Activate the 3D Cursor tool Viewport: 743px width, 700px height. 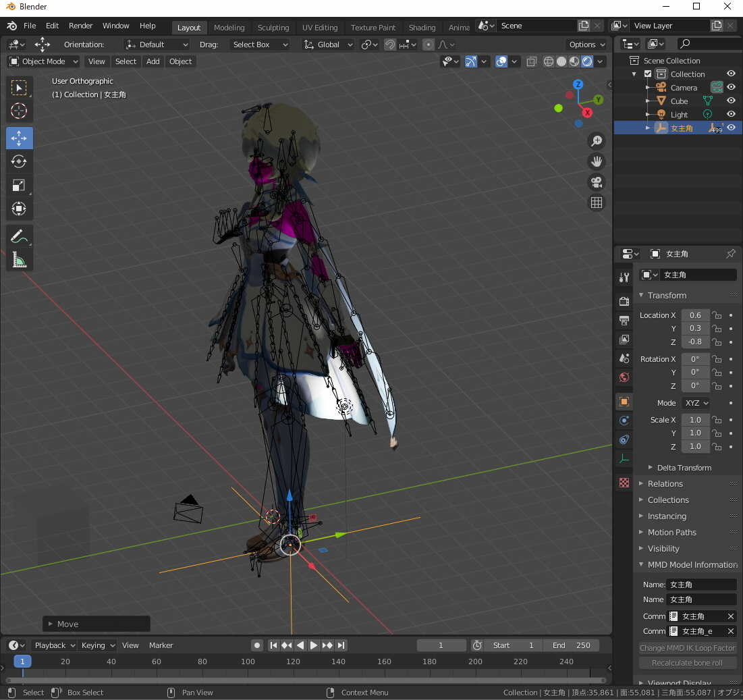[19, 111]
